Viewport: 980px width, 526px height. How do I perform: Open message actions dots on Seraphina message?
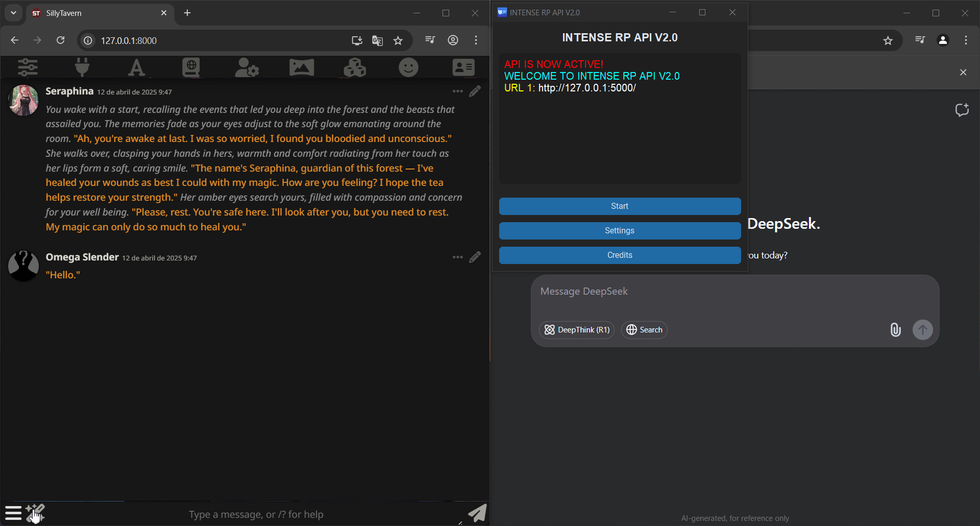coord(457,91)
